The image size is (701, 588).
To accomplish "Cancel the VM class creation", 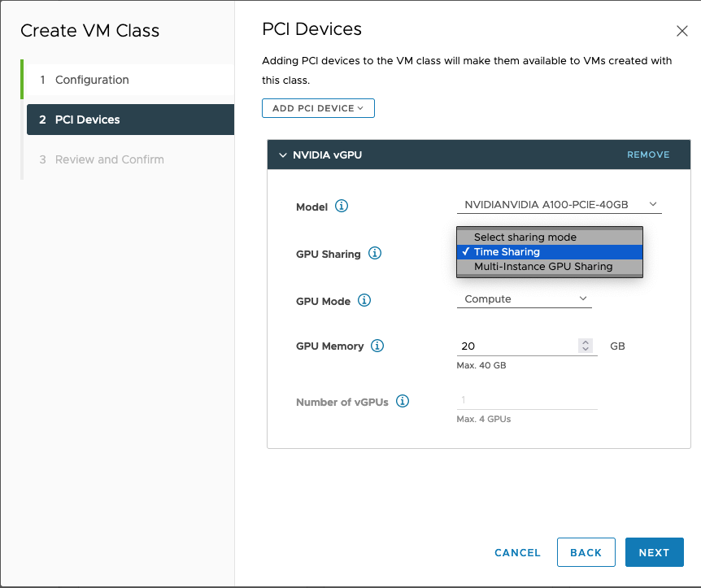I will point(517,552).
